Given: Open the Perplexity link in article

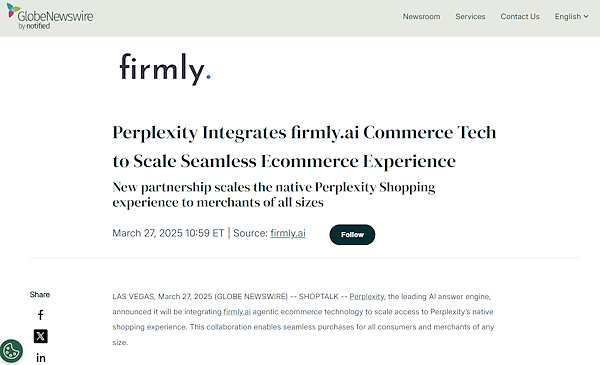Looking at the screenshot, I should (367, 297).
